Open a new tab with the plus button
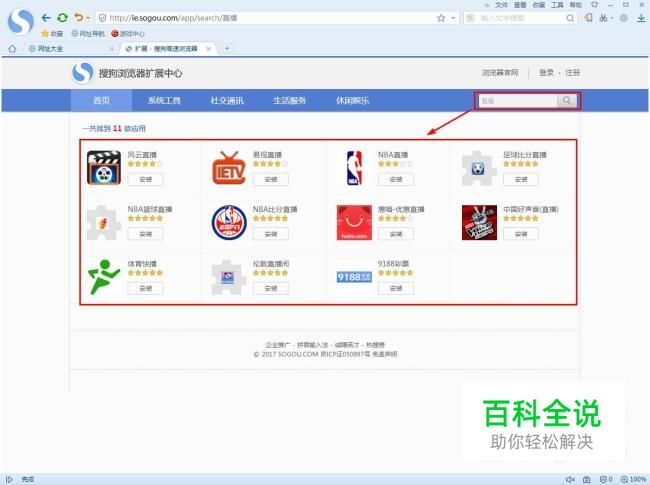The height and width of the screenshot is (485, 650). pos(227,48)
